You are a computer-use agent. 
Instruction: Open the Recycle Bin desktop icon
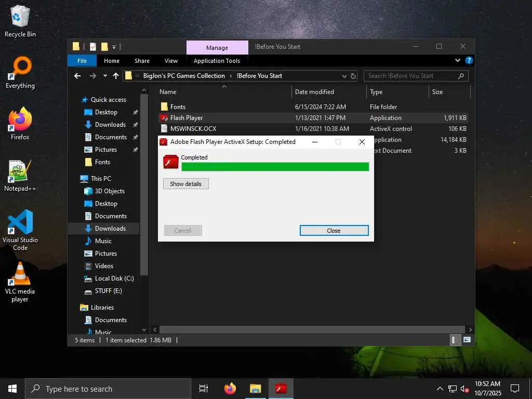(x=20, y=21)
